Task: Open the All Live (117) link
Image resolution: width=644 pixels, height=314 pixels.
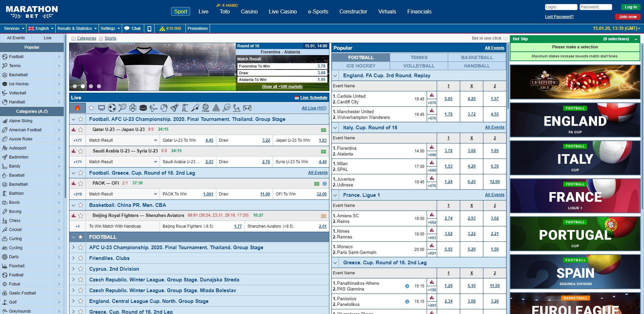Action: pos(314,108)
